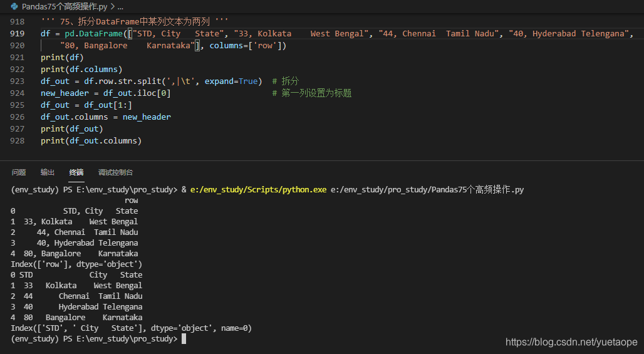Click line number 927 in the gutter

coord(18,128)
